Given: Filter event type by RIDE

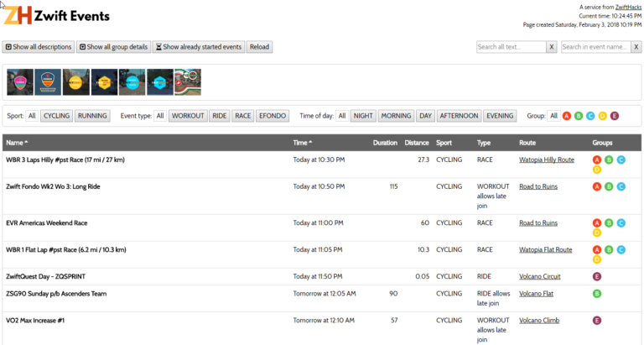Looking at the screenshot, I should [x=220, y=116].
